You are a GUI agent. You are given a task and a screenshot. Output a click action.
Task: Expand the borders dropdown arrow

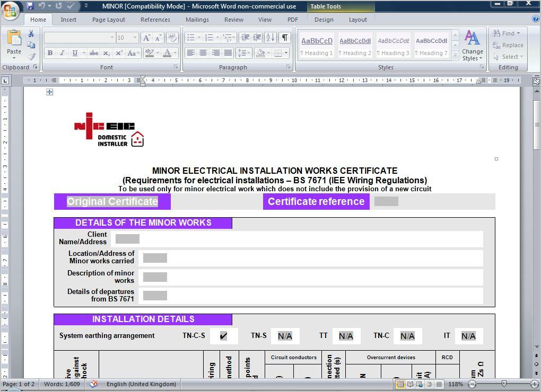(x=286, y=53)
